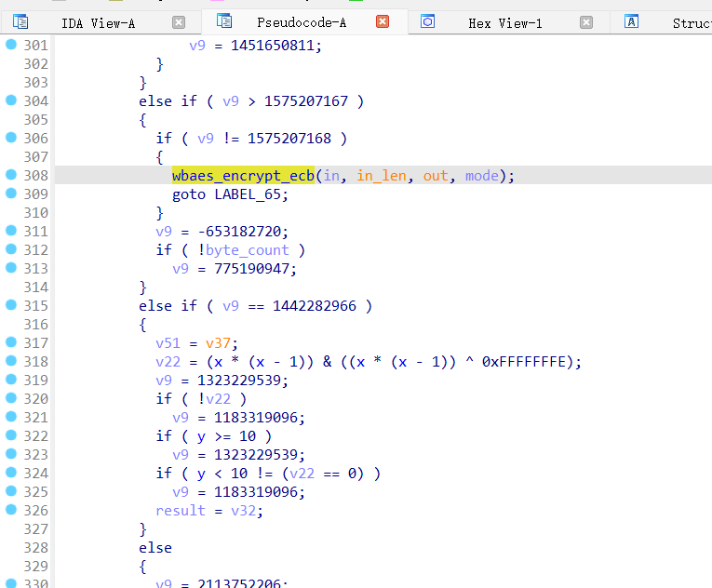The height and width of the screenshot is (588, 712).
Task: Click the value 775190947 on line 313
Action: click(251, 269)
